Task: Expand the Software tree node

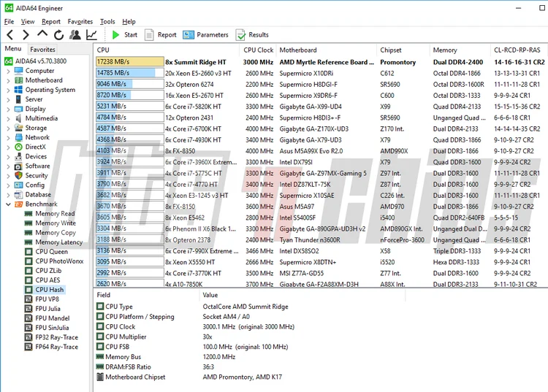Action: point(8,166)
